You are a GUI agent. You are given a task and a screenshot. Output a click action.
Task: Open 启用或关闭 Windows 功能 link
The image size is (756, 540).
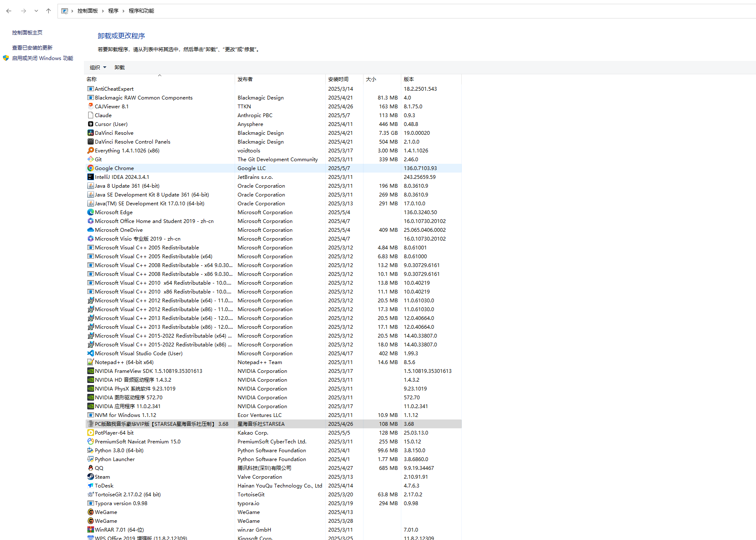[43, 58]
